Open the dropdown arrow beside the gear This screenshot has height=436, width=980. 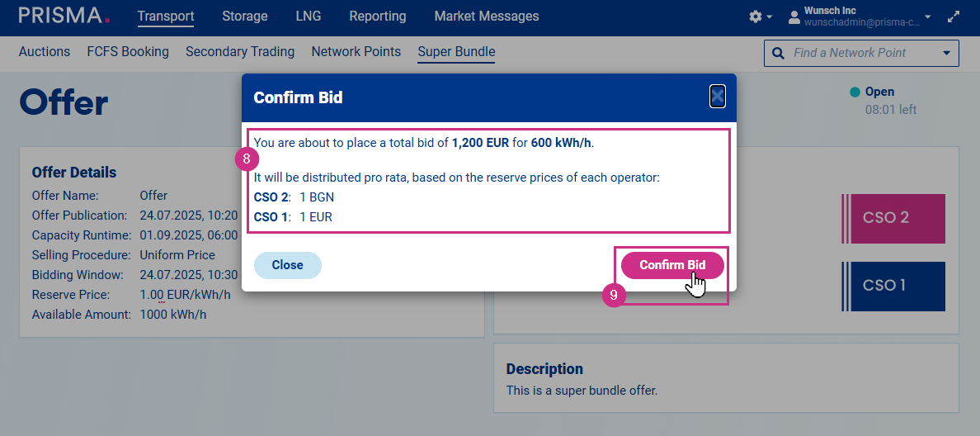pyautogui.click(x=770, y=17)
